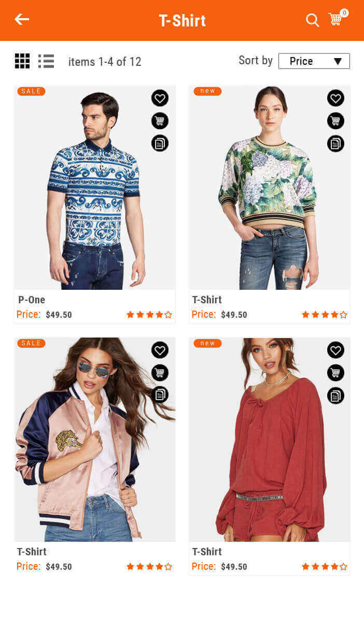Compare the pink bomber jacket item
Image resolution: width=364 pixels, height=632 pixels.
(160, 395)
